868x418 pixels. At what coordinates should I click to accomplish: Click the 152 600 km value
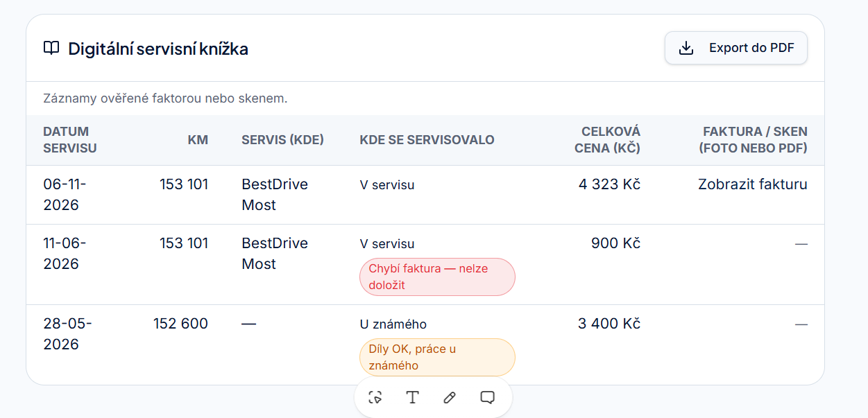point(180,324)
